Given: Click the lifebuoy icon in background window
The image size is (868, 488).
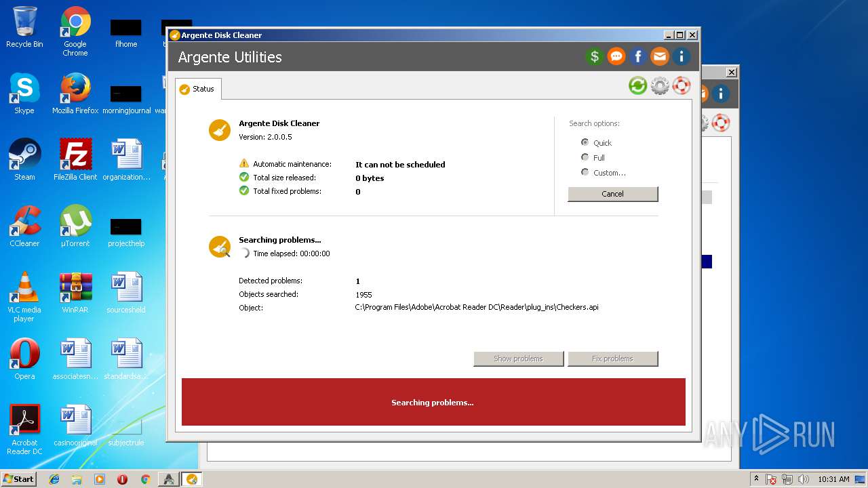Looking at the screenshot, I should tap(721, 123).
